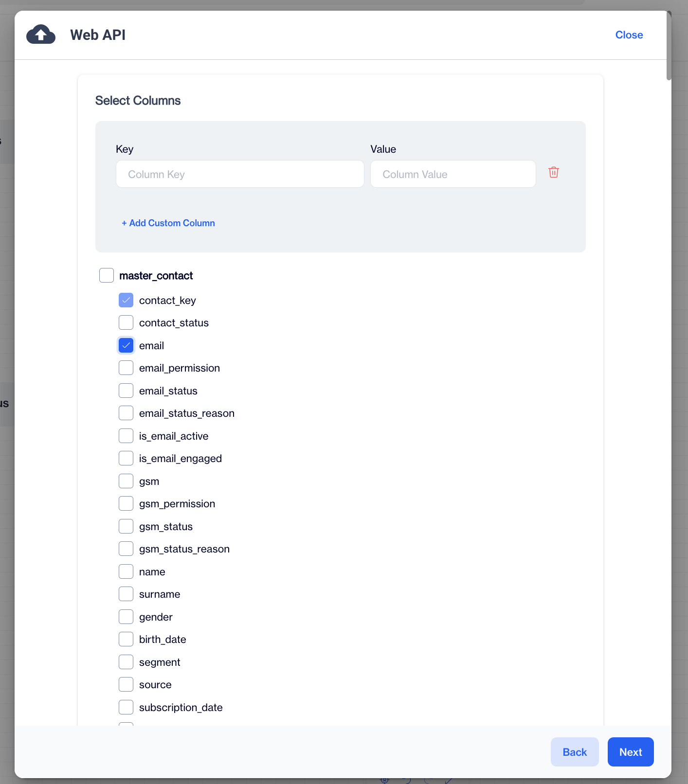Add a new custom column
Viewport: 688px width, 784px height.
(x=168, y=223)
